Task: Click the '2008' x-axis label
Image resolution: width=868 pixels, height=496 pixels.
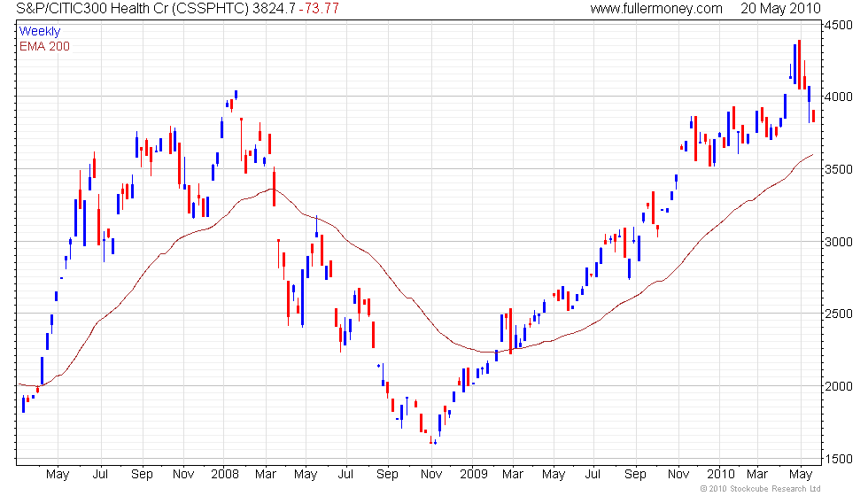Action: pyautogui.click(x=225, y=475)
